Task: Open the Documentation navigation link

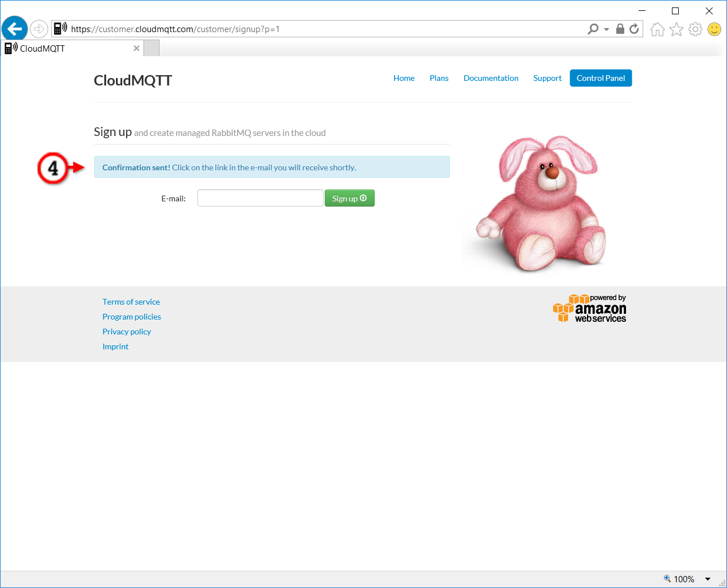Action: point(491,78)
